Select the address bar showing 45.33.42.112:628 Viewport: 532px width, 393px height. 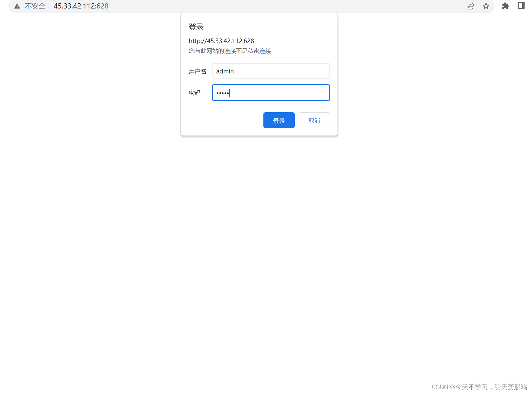tap(81, 6)
